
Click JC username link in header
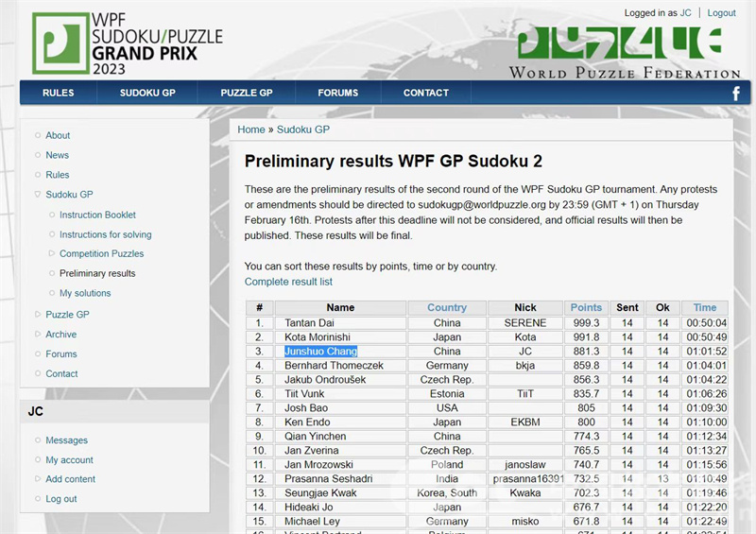(x=686, y=13)
